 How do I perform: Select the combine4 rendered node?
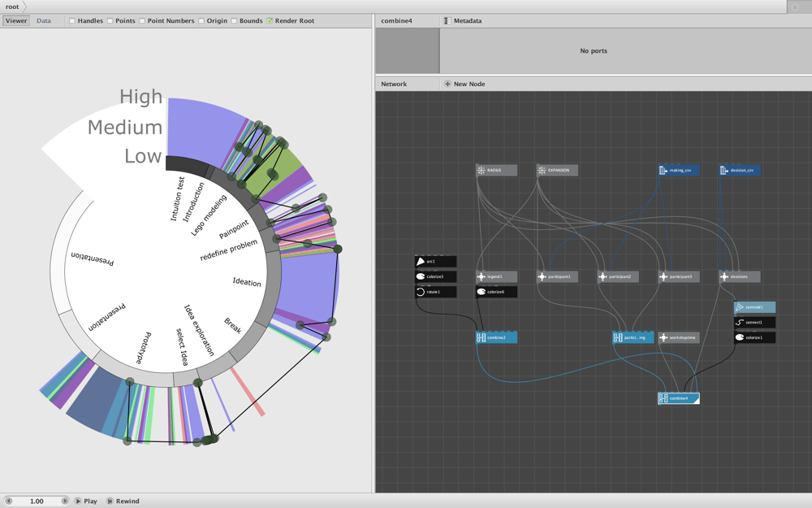679,398
